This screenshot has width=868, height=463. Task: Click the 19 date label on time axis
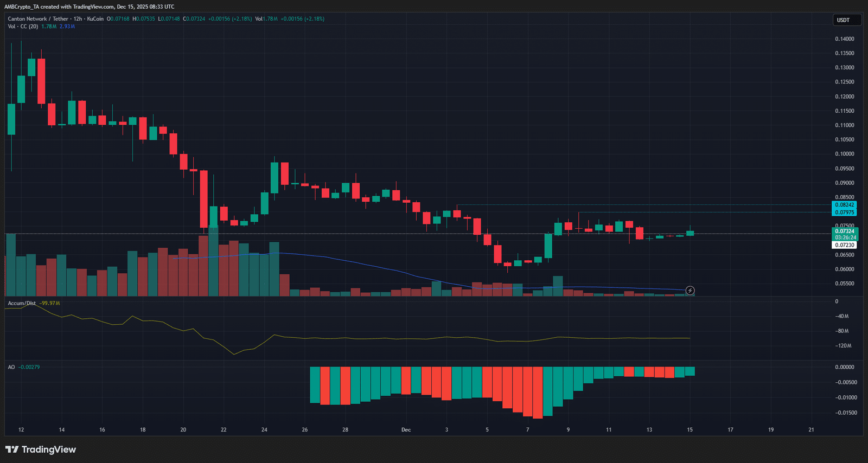tap(771, 430)
